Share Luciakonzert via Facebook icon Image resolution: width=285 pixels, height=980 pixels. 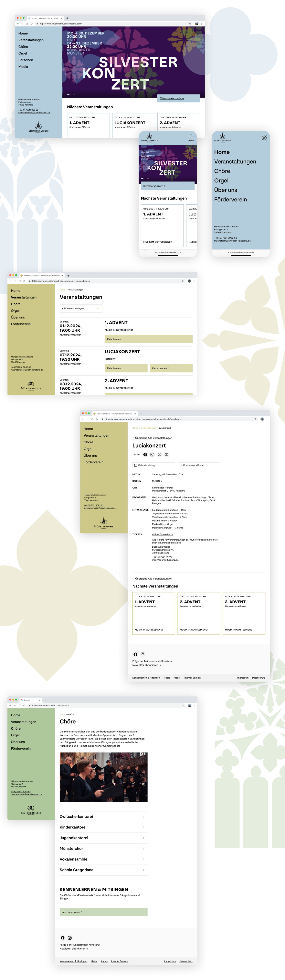point(145,455)
